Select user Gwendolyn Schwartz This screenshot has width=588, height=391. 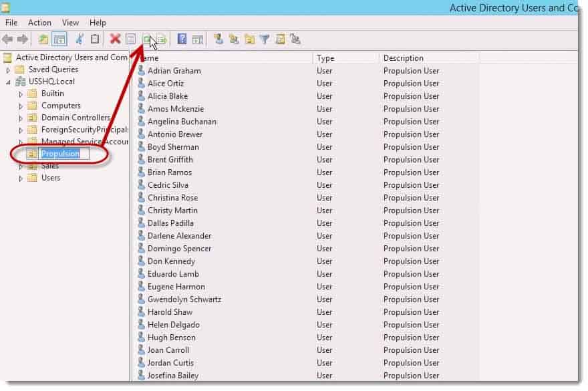pyautogui.click(x=184, y=299)
